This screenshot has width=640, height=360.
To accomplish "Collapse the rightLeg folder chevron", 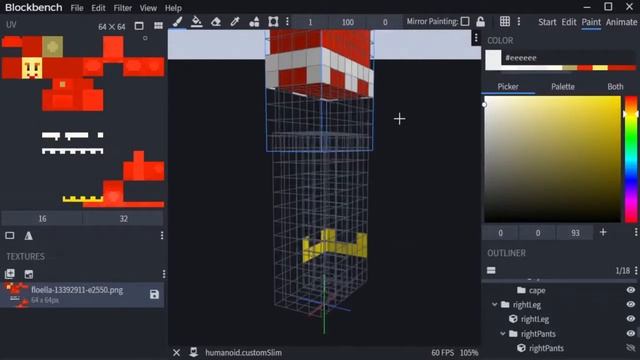I will [495, 304].
